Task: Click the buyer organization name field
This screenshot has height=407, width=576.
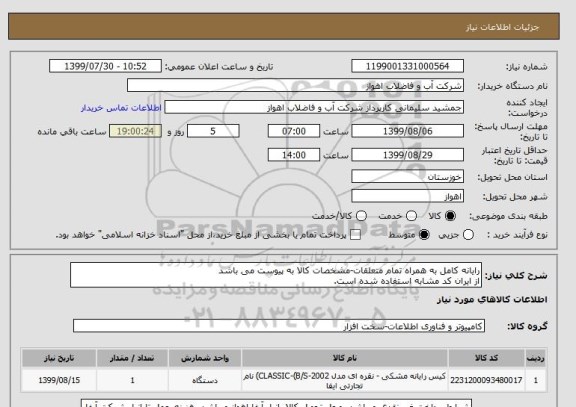Action: (x=295, y=86)
